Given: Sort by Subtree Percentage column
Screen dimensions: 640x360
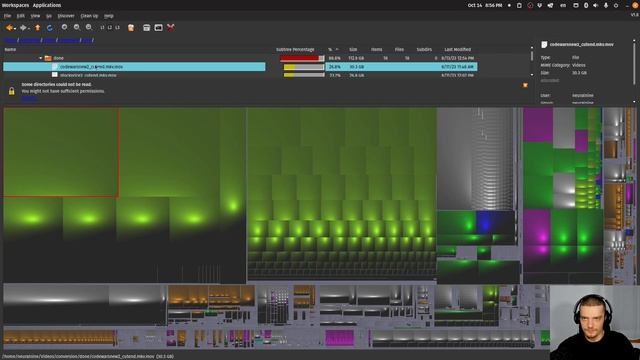Looking at the screenshot, I should [295, 49].
